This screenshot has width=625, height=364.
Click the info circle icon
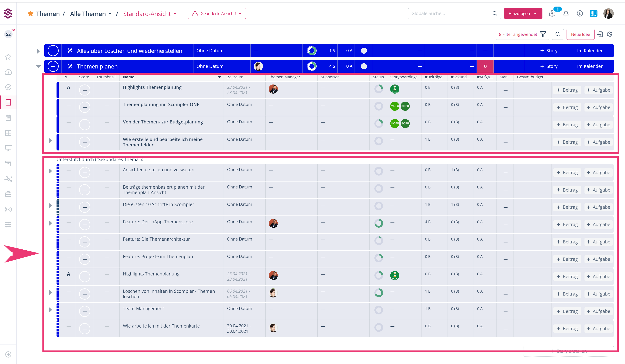click(x=580, y=13)
